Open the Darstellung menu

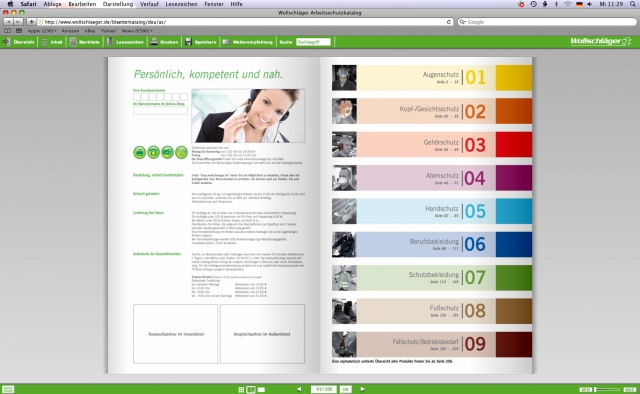tap(118, 4)
